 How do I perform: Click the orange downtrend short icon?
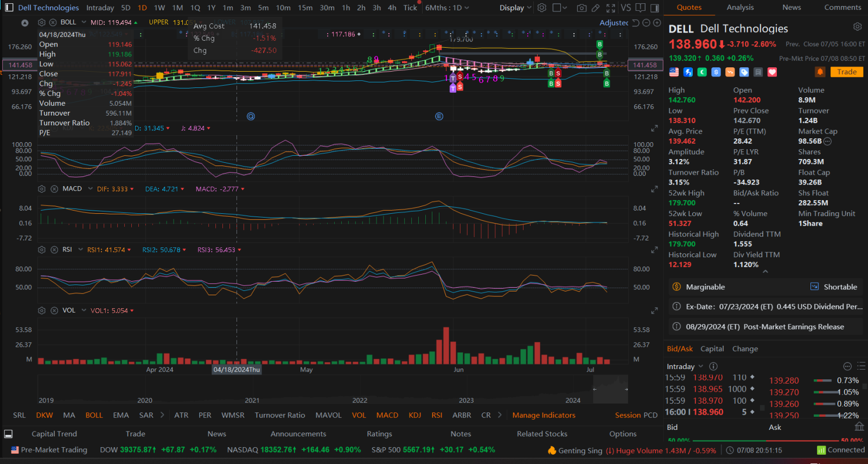[x=730, y=72]
